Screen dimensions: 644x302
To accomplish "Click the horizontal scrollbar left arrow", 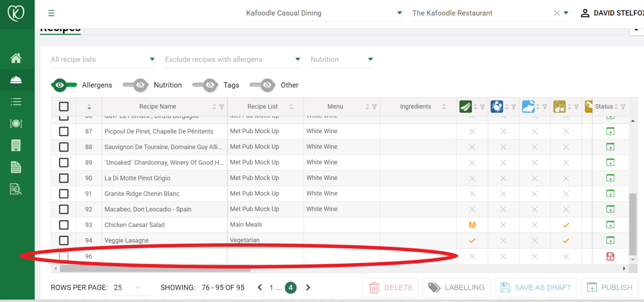I will pos(55,268).
